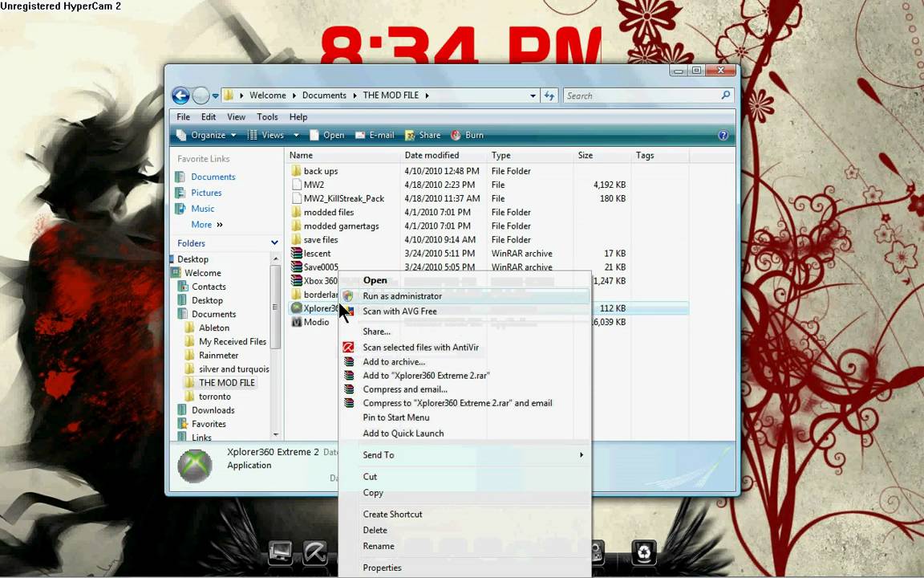Image resolution: width=924 pixels, height=578 pixels.
Task: Select the lescent WinRAR archive icon
Action: pos(297,253)
